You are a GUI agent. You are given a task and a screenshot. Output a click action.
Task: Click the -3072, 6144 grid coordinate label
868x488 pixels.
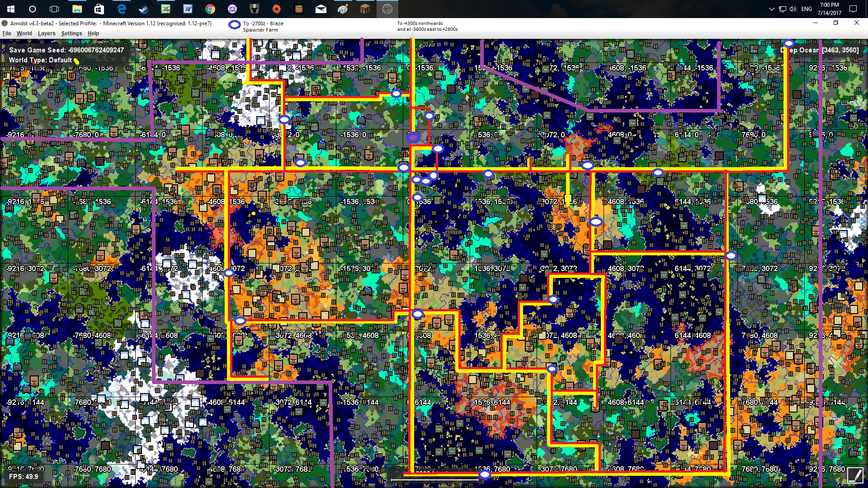(x=293, y=402)
